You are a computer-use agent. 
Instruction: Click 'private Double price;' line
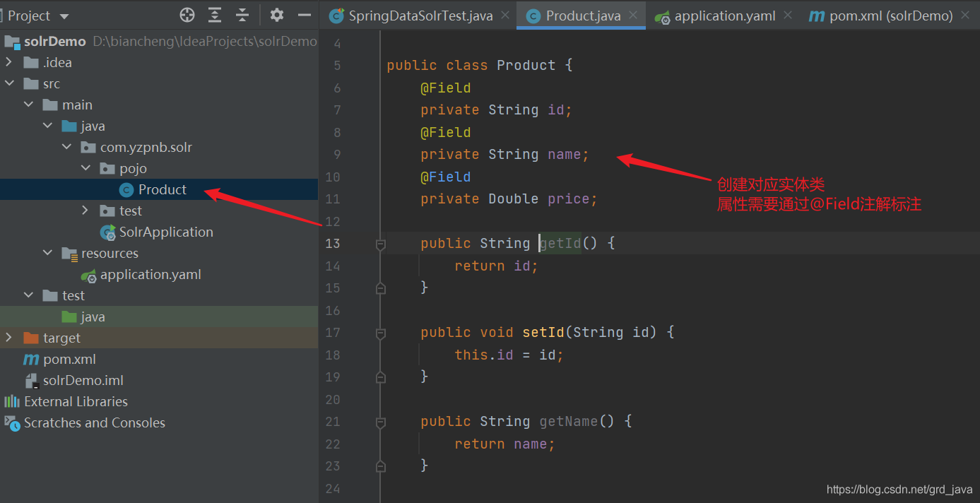point(509,199)
